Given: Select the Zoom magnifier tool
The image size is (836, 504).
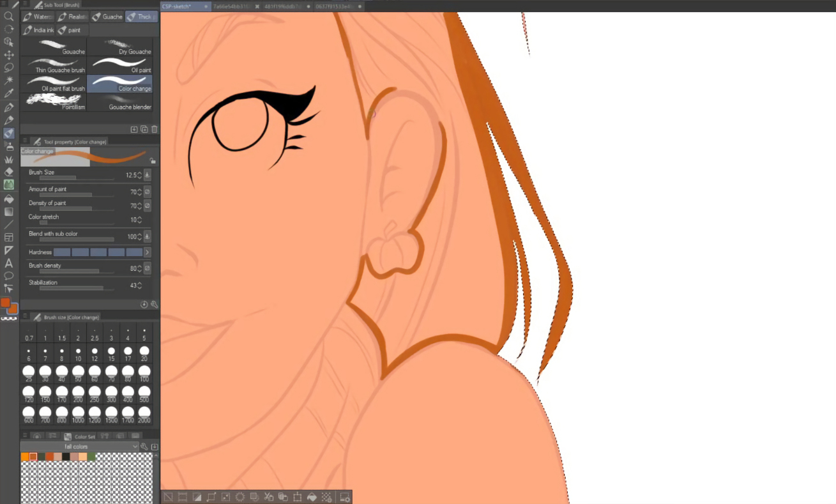Looking at the screenshot, I should [x=9, y=16].
